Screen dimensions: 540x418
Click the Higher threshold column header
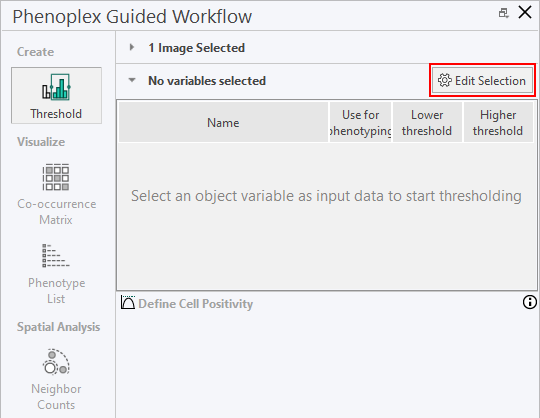click(x=498, y=123)
